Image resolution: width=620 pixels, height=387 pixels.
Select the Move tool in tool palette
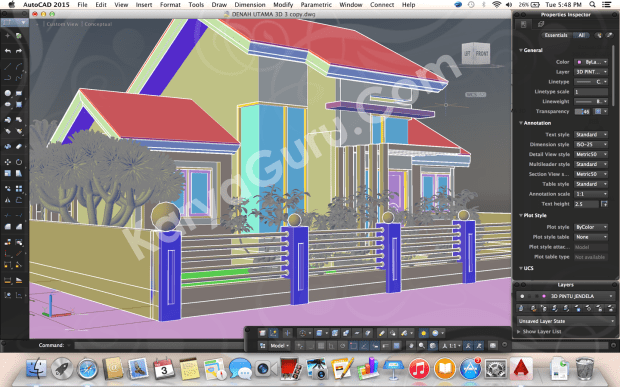(8, 162)
